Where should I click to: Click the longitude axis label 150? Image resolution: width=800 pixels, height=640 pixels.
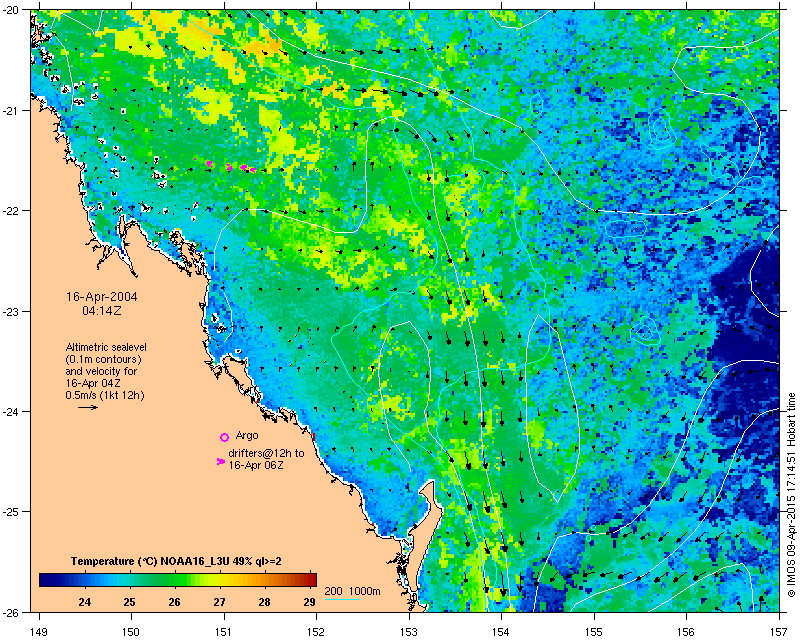(131, 632)
